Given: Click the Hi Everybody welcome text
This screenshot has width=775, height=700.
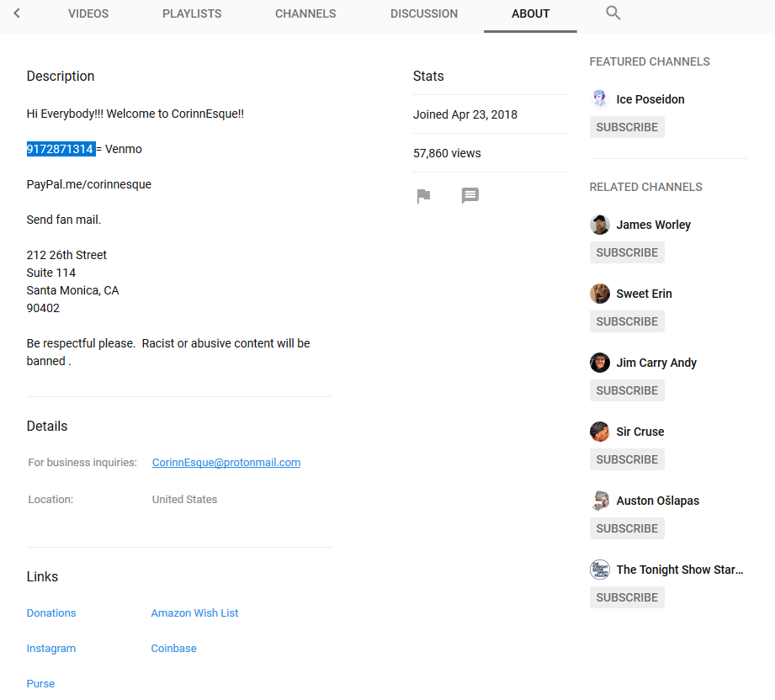Looking at the screenshot, I should pos(135,114).
